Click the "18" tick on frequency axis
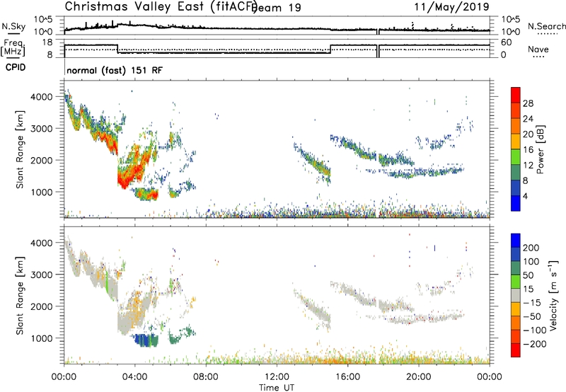The image size is (566, 392). coord(47,42)
